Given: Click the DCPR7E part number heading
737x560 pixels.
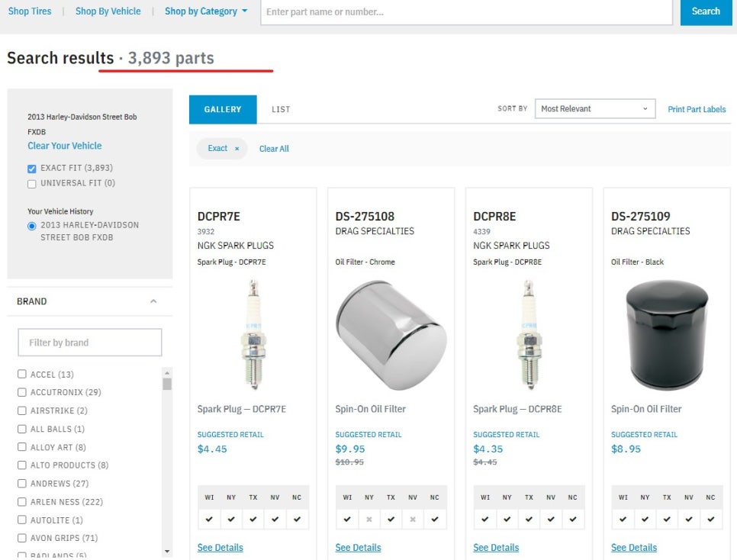Looking at the screenshot, I should point(218,216).
